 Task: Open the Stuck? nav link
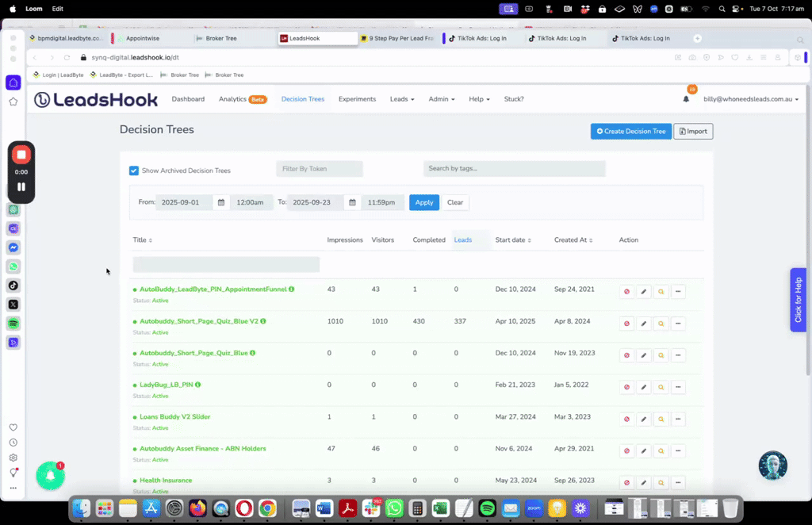514,99
